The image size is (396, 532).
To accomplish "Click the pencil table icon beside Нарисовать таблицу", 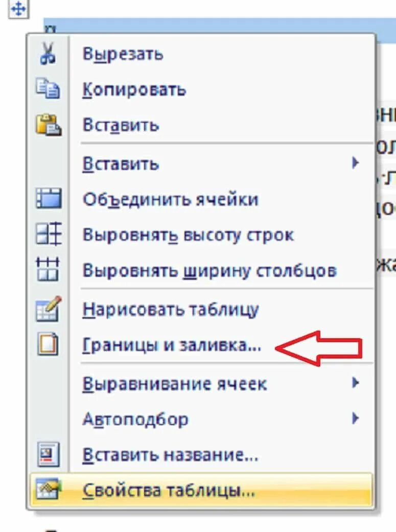I will point(49,309).
